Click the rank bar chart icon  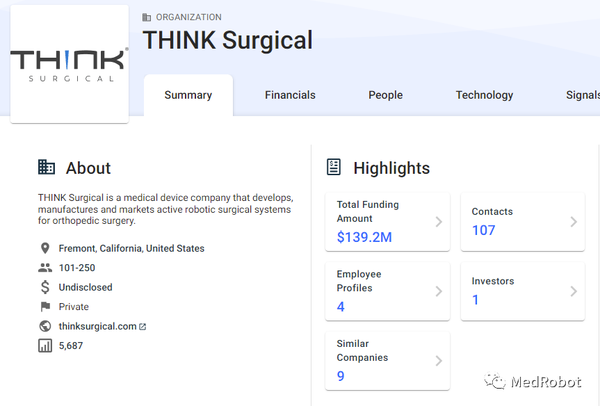(44, 346)
